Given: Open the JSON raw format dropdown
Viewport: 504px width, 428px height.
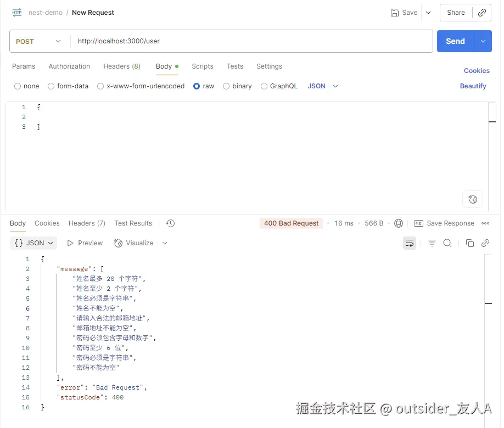Looking at the screenshot, I should (x=323, y=86).
